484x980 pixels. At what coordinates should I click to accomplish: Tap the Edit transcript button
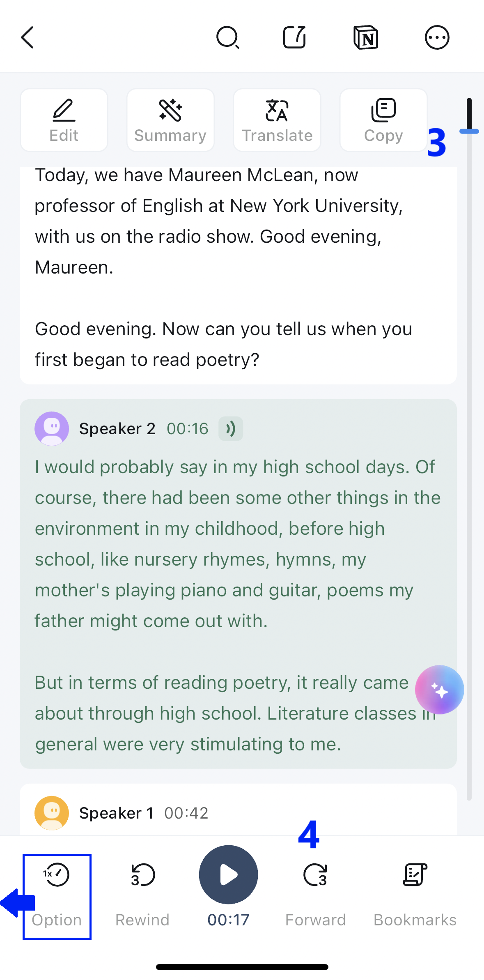click(x=64, y=120)
